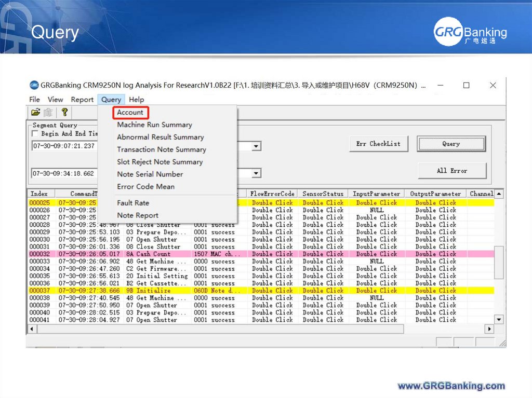Open the Help menu
Viewport: 532px width, 398px height.
(137, 99)
